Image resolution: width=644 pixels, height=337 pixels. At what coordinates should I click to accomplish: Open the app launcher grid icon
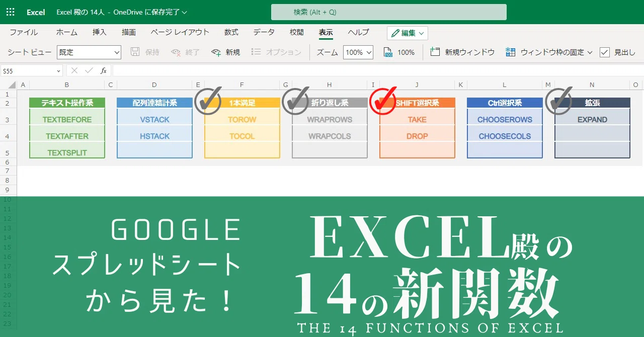[x=11, y=12]
